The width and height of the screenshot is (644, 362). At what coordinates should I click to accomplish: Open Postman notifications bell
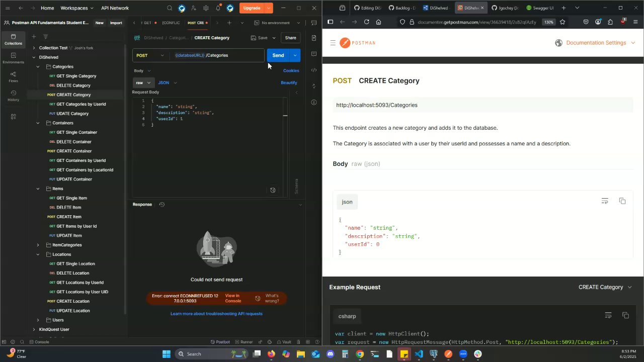click(x=218, y=8)
